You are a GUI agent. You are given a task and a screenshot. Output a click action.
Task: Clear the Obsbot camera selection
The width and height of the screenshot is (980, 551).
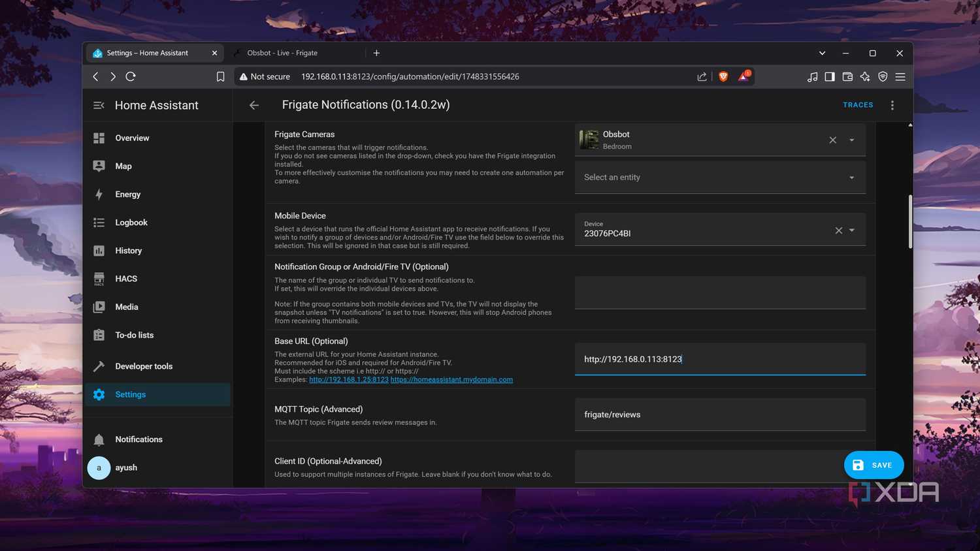(x=833, y=140)
